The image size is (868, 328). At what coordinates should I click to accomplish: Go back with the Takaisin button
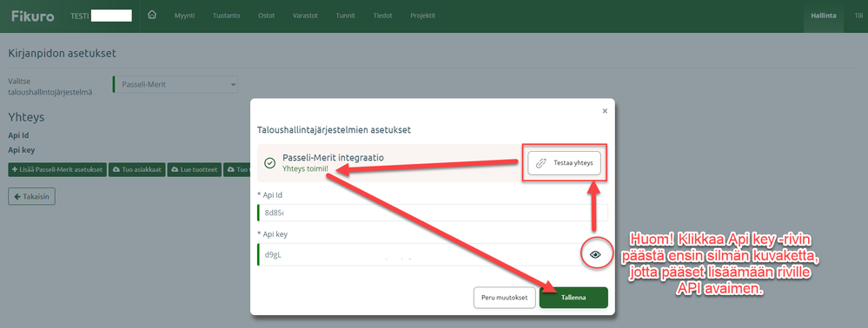[31, 196]
